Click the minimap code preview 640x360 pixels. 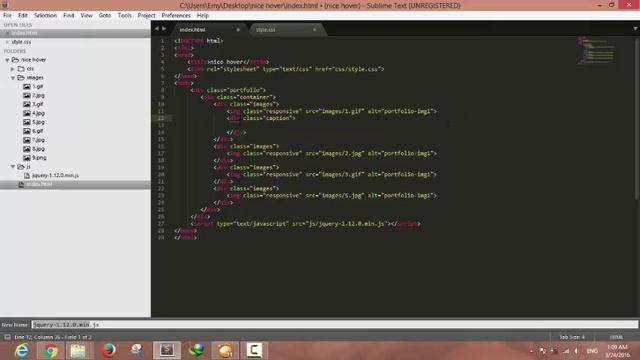tap(596, 50)
